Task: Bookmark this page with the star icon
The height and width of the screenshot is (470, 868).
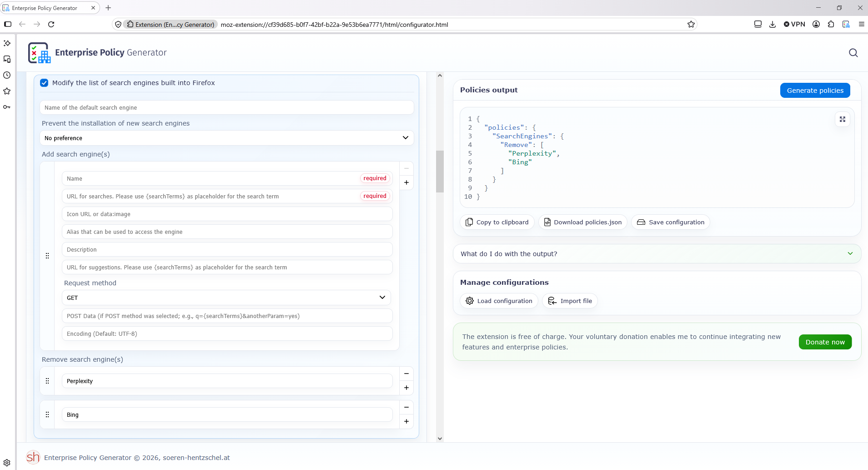Action: point(691,25)
